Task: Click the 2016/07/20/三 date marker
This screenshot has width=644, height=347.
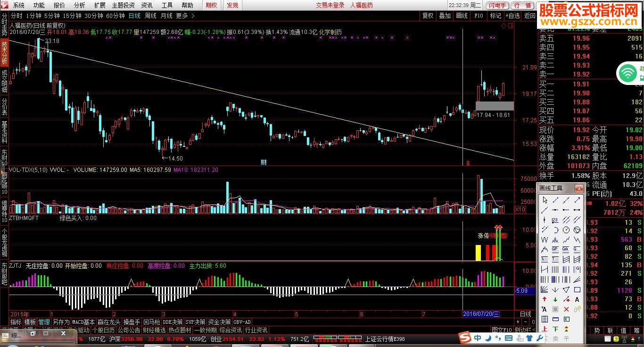Action: (481, 314)
